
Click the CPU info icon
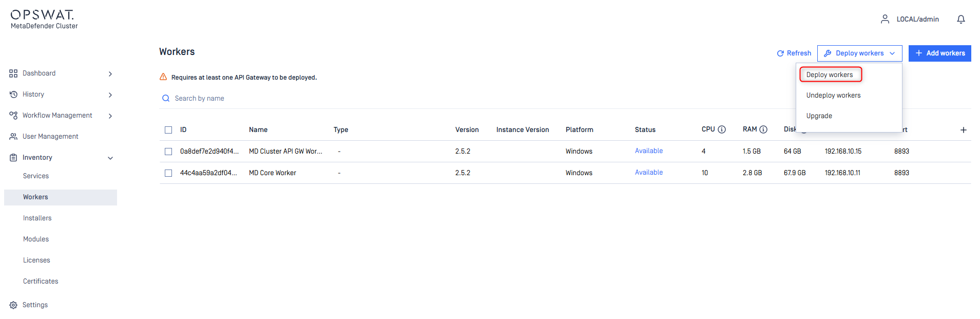[x=721, y=129]
